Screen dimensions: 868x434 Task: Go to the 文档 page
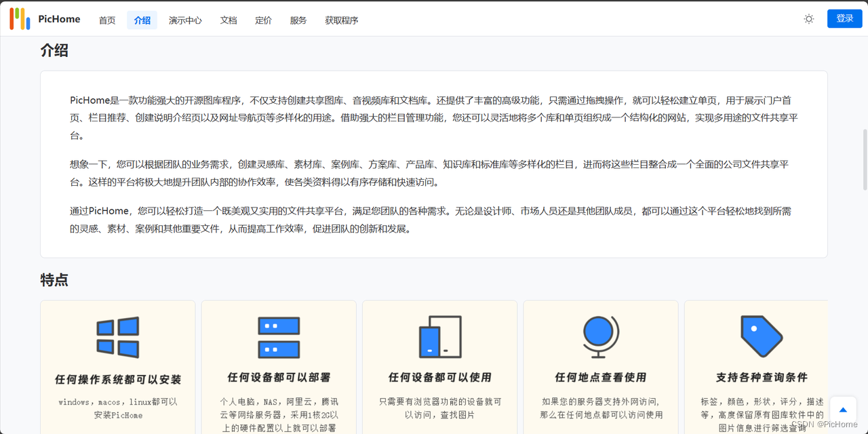[x=229, y=20]
